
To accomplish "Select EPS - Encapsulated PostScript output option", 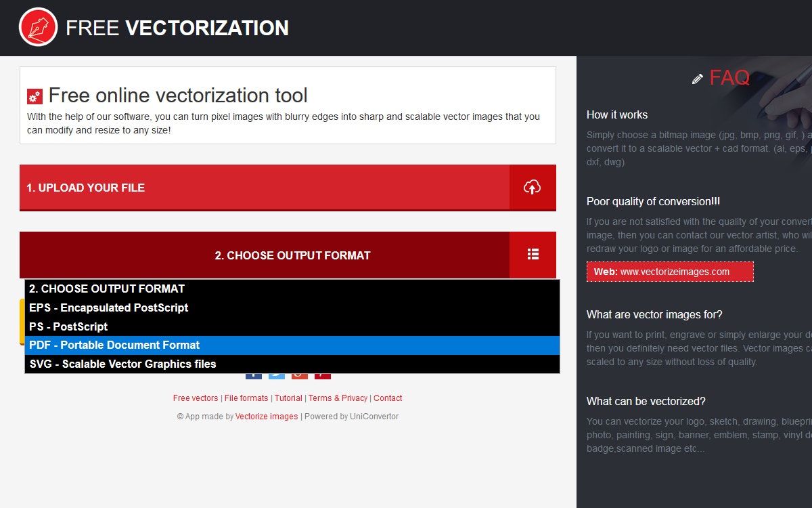I will (109, 308).
